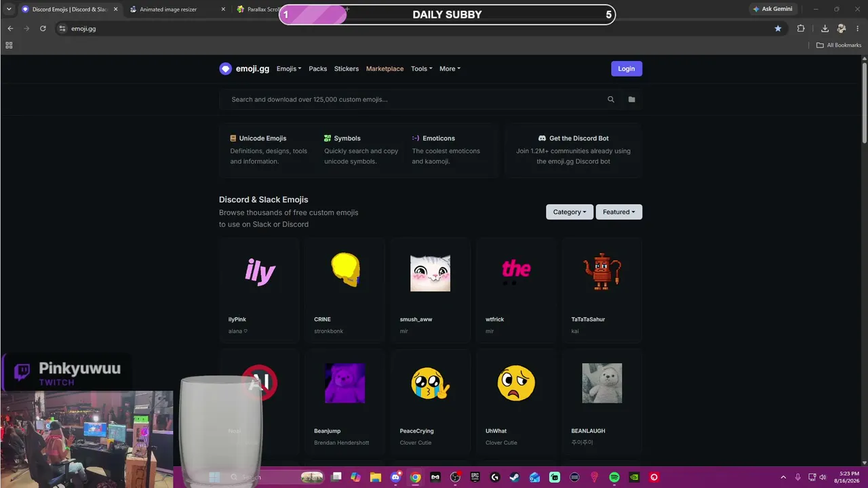Click the search magnifier icon

pyautogui.click(x=611, y=100)
